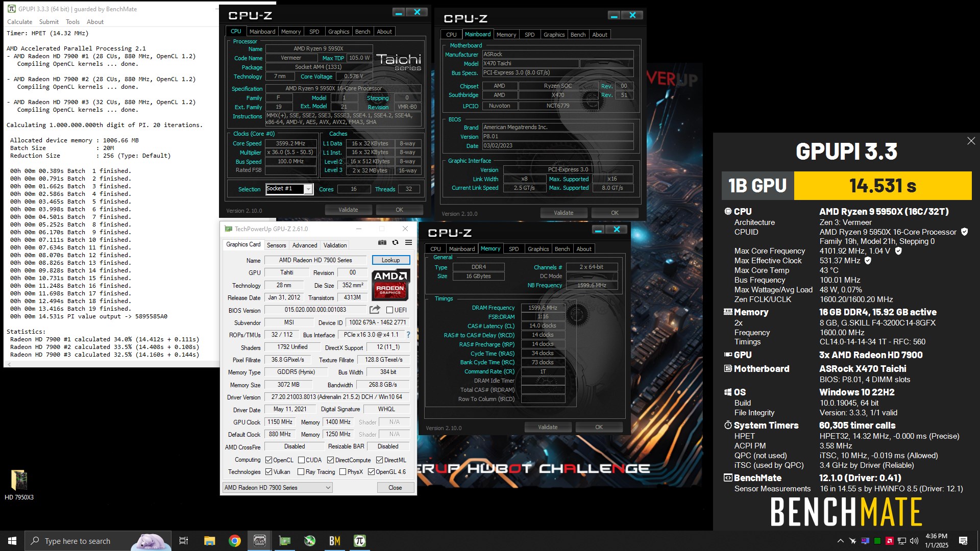Toggle the PhysX checkbox
Image resolution: width=980 pixels, height=551 pixels.
tap(342, 472)
